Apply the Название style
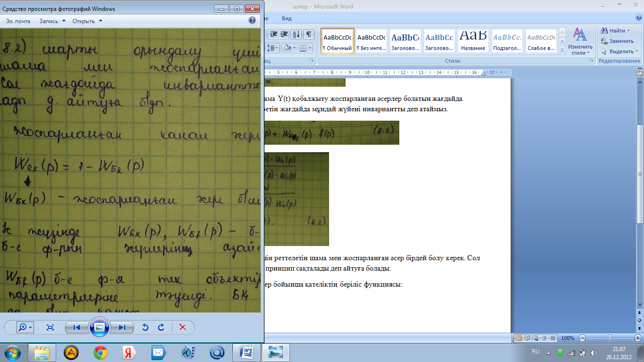Screen dimensions: 644x362 (473, 41)
